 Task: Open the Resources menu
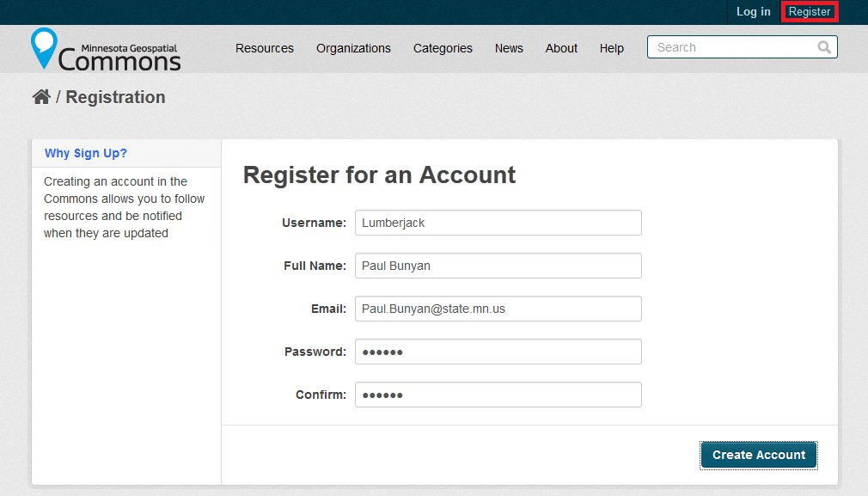(265, 48)
